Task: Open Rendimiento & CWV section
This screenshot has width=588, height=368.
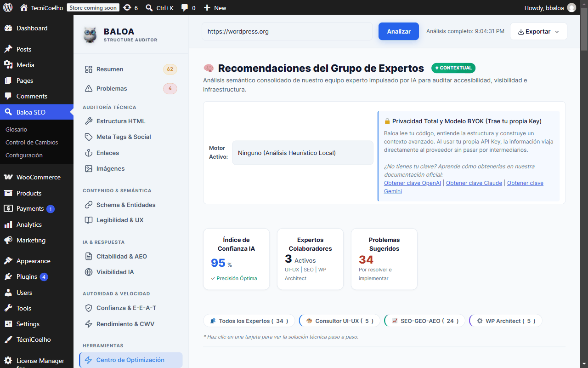Action: pos(130,324)
